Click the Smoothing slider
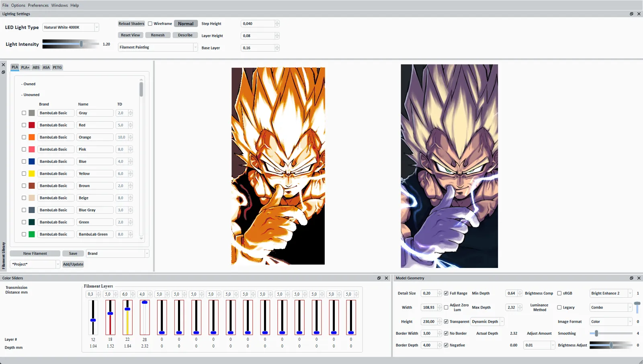 pyautogui.click(x=611, y=333)
